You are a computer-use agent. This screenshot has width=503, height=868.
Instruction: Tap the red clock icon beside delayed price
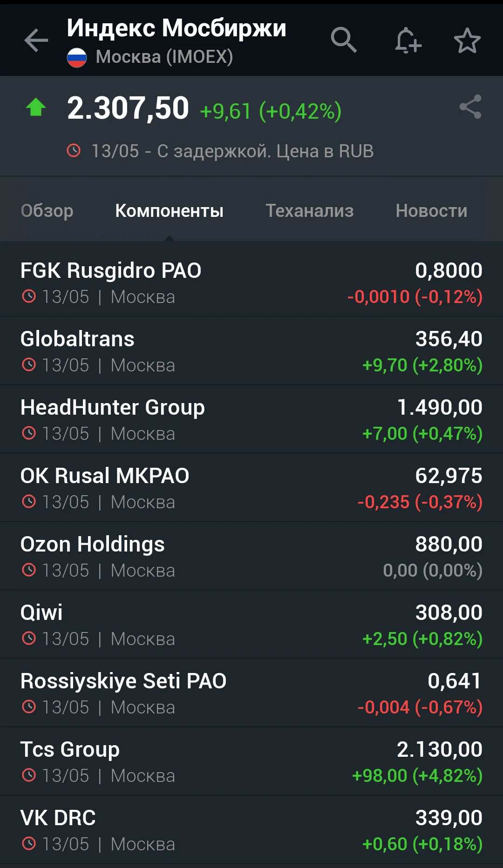click(x=74, y=151)
